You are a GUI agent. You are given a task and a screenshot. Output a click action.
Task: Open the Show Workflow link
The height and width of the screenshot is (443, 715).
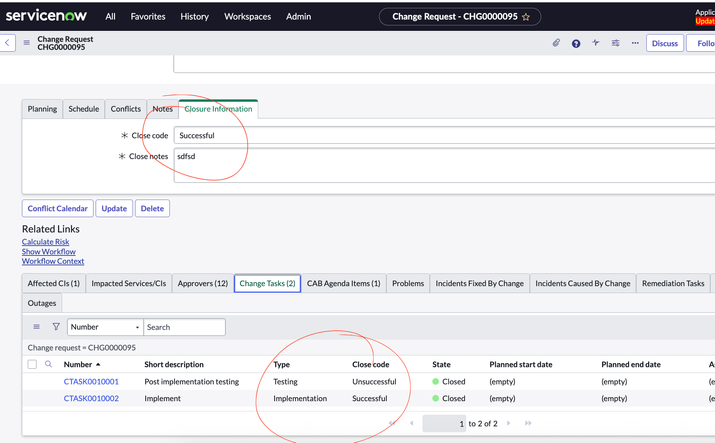pos(49,252)
